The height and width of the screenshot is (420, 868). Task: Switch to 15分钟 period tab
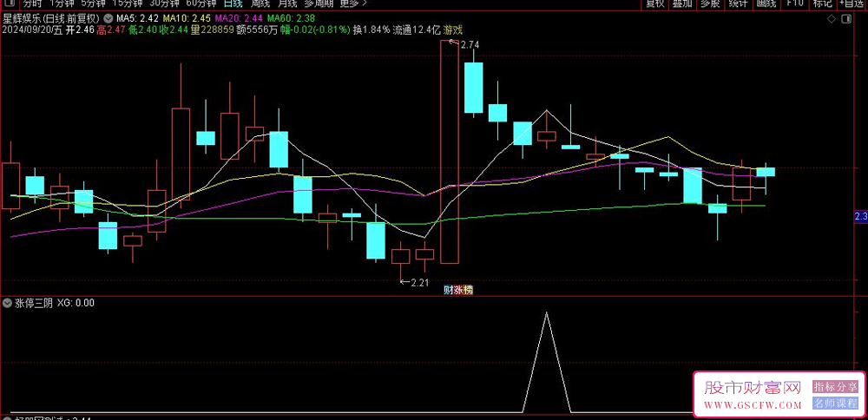tap(128, 3)
